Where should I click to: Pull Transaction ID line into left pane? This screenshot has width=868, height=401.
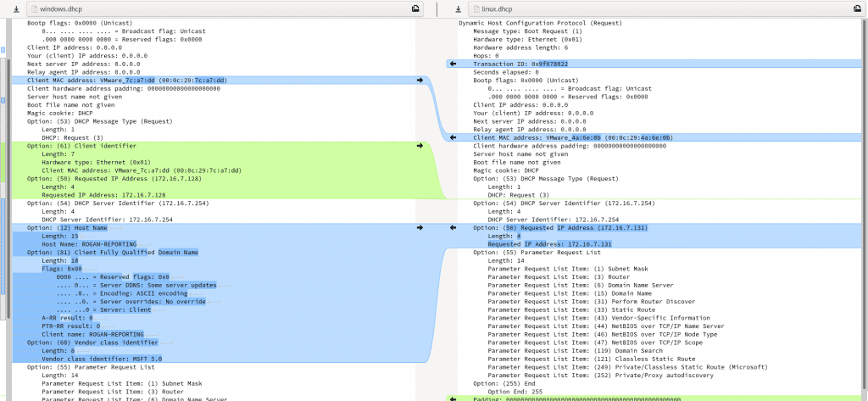tap(453, 64)
